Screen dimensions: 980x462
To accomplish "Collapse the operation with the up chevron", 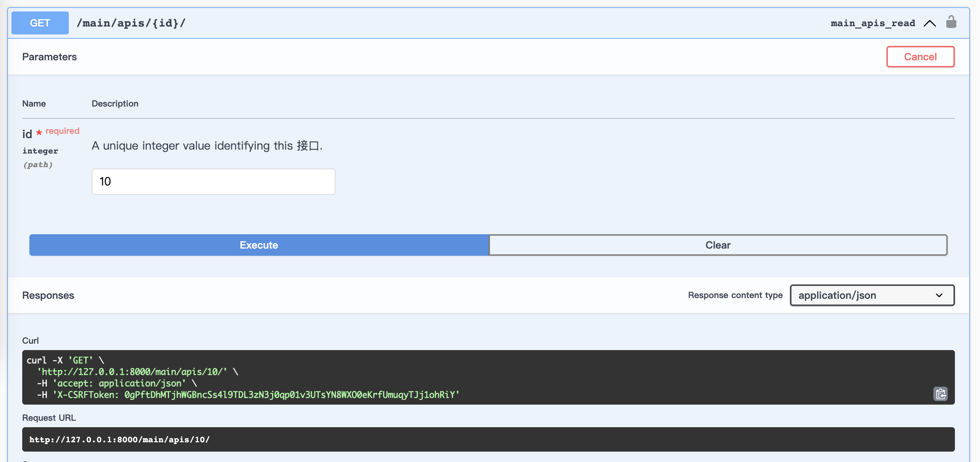I will (929, 23).
